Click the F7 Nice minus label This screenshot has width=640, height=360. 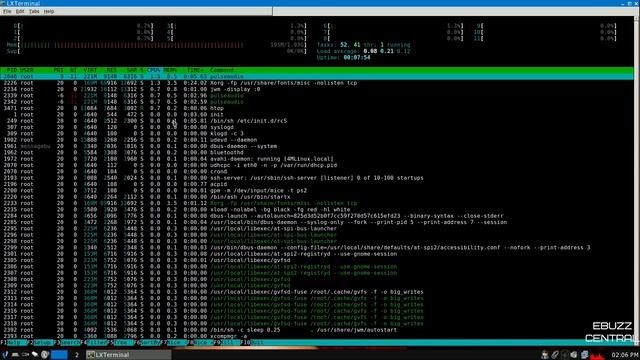tap(174, 342)
